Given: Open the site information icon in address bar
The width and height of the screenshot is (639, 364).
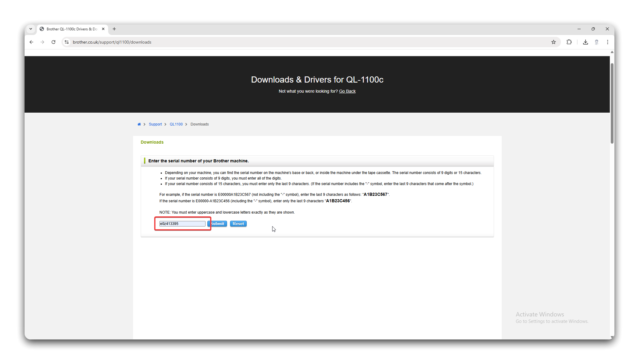Looking at the screenshot, I should point(67,42).
